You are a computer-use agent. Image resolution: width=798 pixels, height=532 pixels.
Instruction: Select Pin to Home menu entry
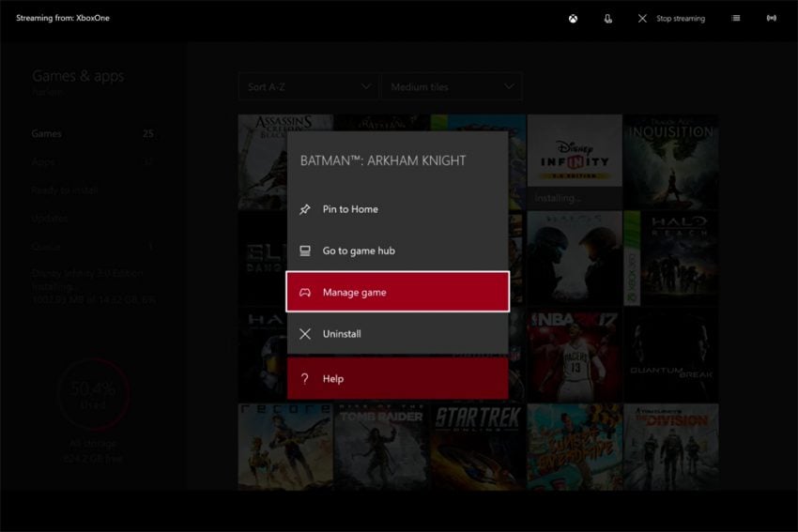(397, 209)
